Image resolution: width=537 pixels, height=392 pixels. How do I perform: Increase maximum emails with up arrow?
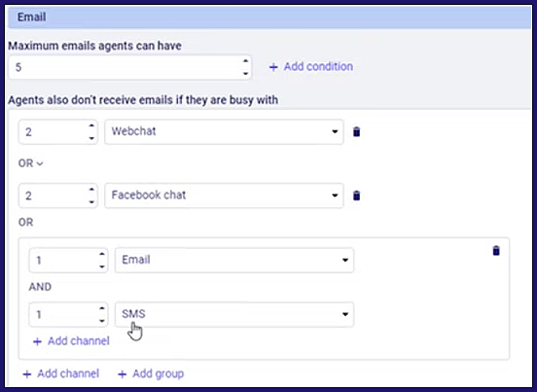tap(245, 61)
